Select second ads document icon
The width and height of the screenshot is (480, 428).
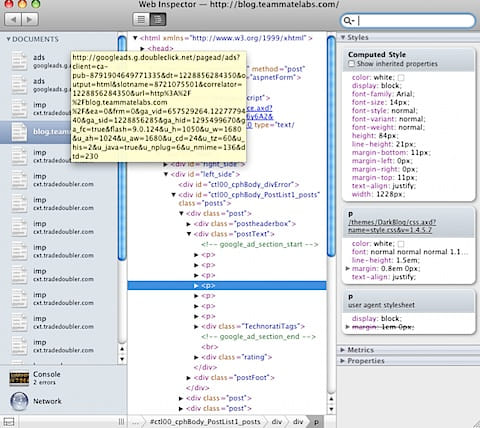(x=19, y=85)
